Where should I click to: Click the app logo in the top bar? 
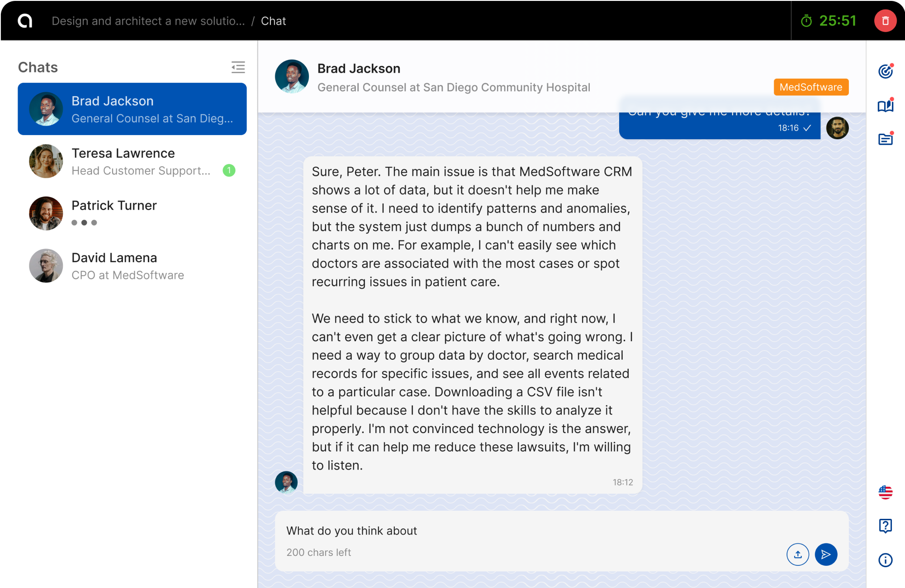tap(25, 21)
